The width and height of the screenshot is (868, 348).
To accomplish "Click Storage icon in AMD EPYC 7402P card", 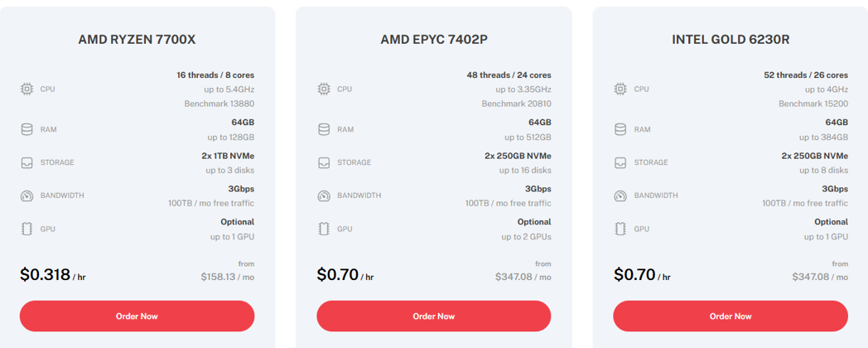I will [x=324, y=162].
